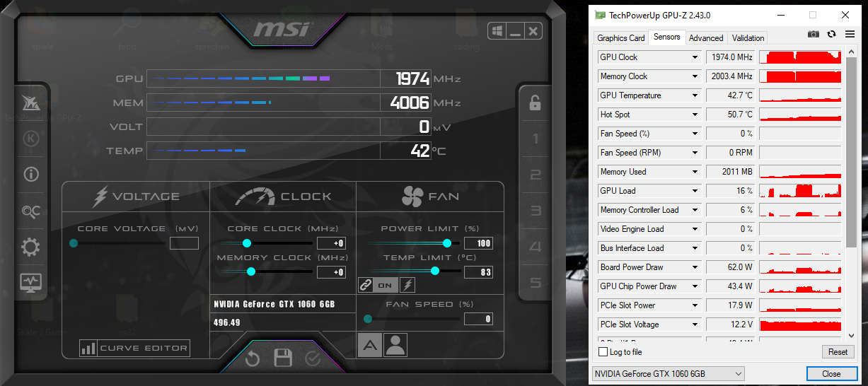Open the Fan Speed (%) sensor dropdown
Image resolution: width=868 pixels, height=386 pixels.
click(x=695, y=134)
